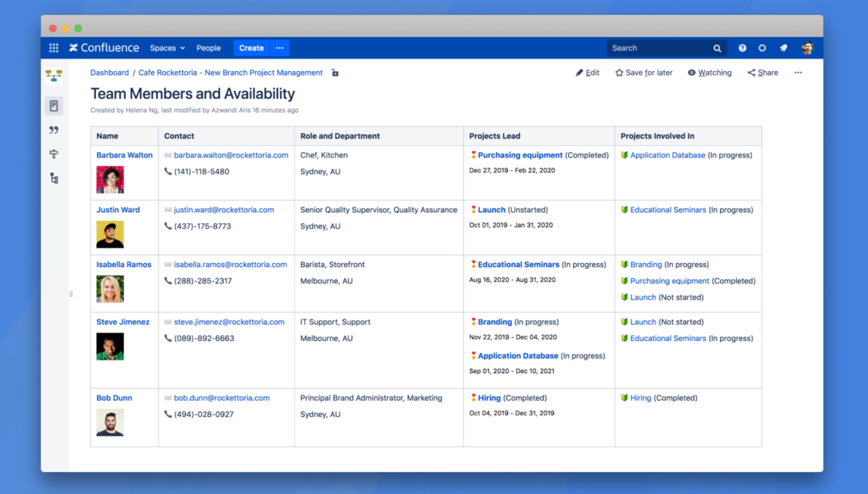Open the page actions ellipsis menu
This screenshot has width=868, height=494.
798,73
